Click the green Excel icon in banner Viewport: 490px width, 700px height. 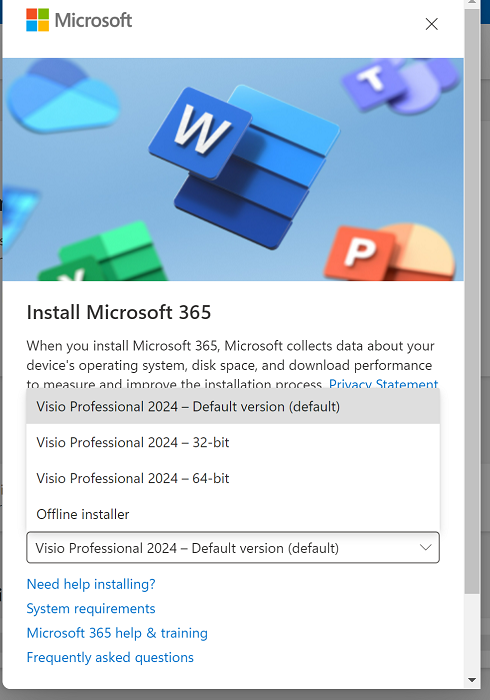[104, 253]
